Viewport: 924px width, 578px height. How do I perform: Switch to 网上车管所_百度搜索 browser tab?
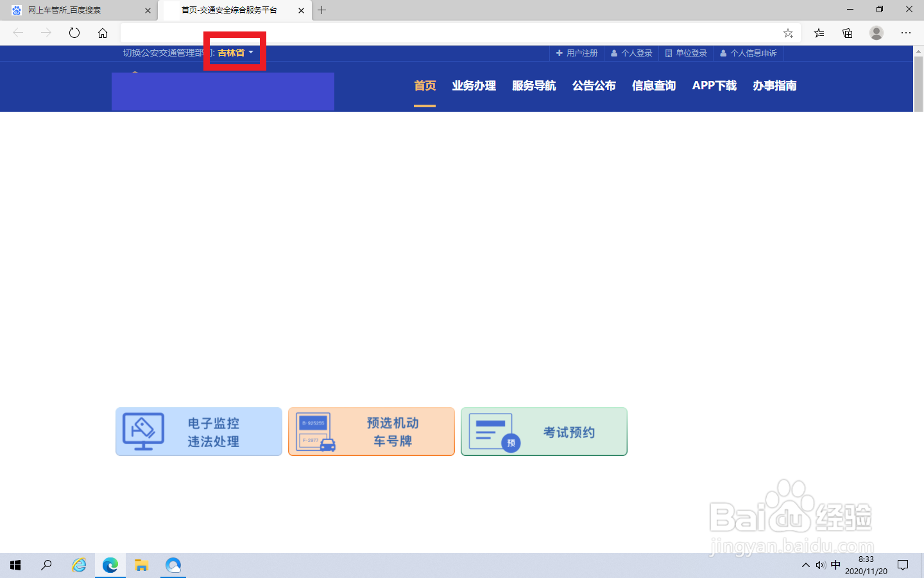click(78, 10)
